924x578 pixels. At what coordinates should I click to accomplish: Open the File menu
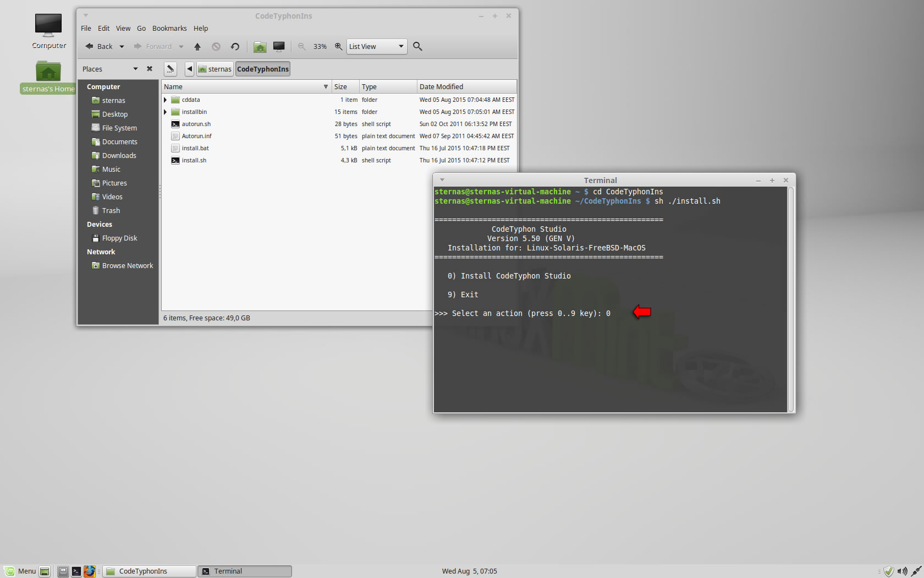(86, 28)
